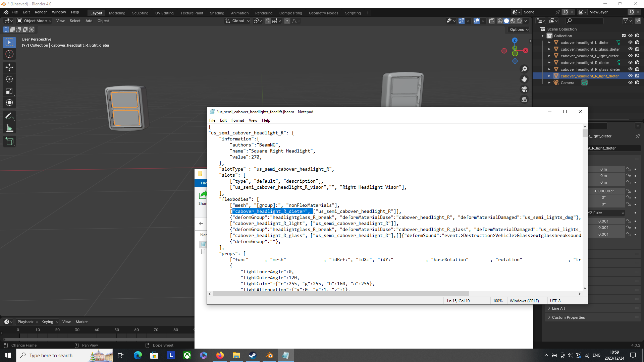This screenshot has width=644, height=362.
Task: Select the Add Cube tool
Action: (x=9, y=141)
